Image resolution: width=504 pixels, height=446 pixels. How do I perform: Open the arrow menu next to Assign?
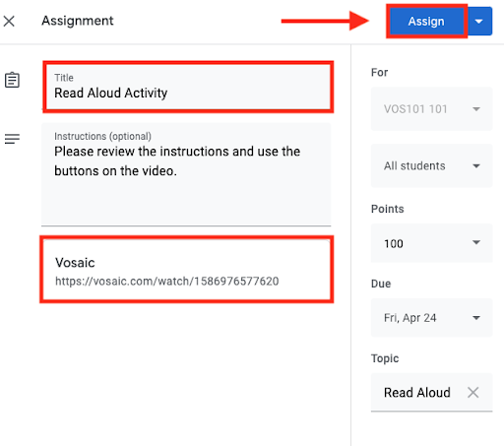(479, 22)
